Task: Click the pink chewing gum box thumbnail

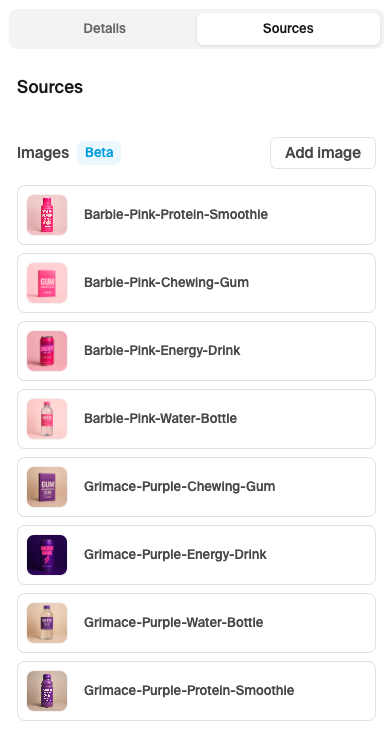Action: 47,283
